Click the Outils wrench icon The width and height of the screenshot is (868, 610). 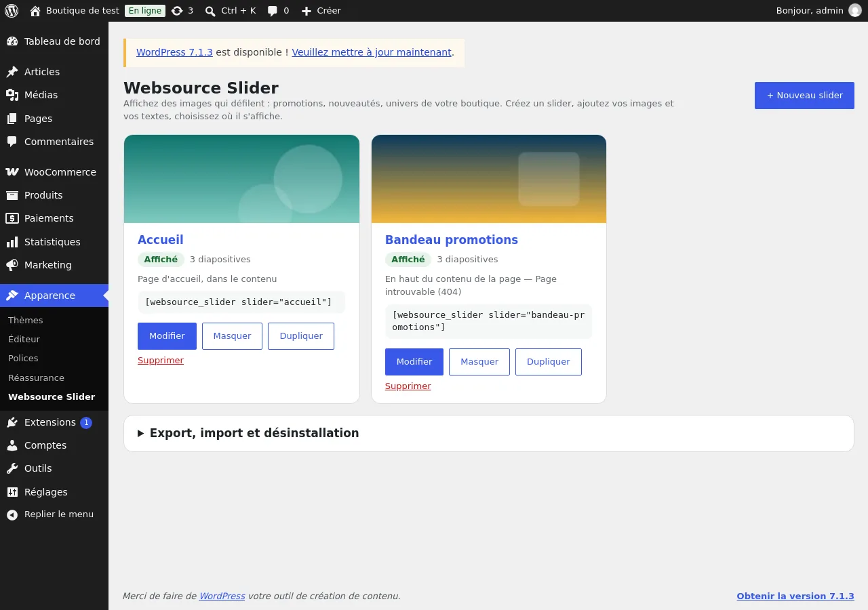click(x=12, y=468)
